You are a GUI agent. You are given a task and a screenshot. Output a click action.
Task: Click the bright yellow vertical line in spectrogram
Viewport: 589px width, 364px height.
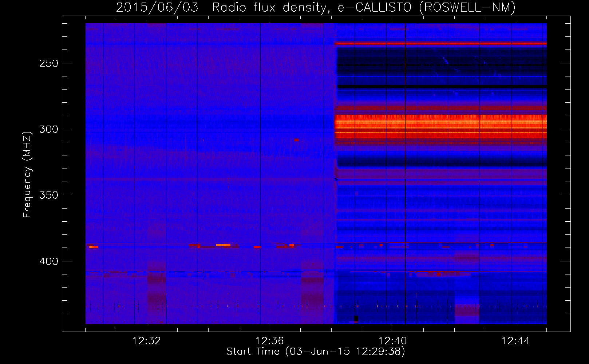click(405, 174)
